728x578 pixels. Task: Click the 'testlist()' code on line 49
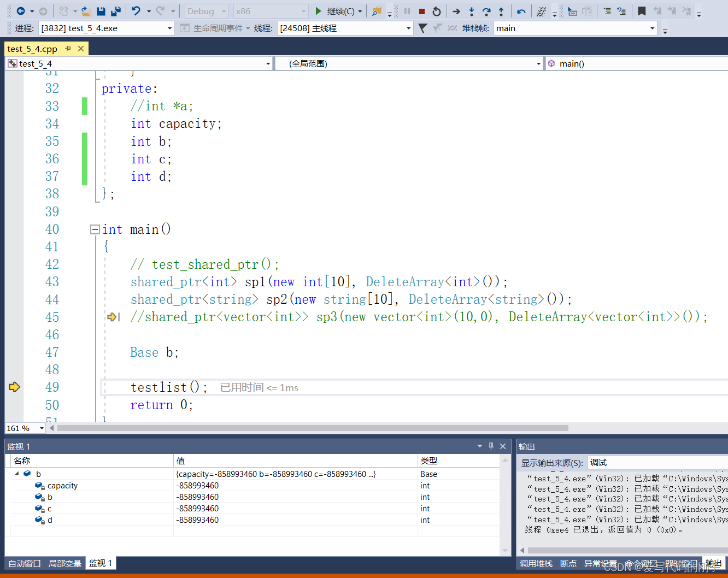coord(169,387)
